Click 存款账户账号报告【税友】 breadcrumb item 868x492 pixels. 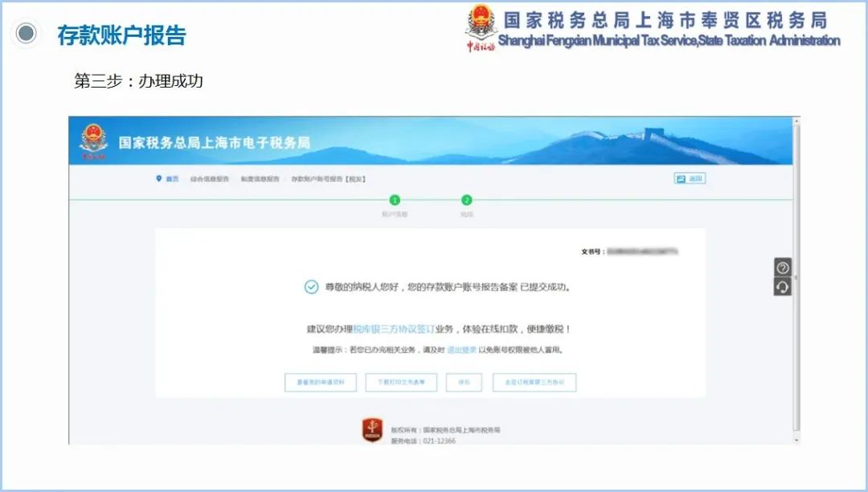click(329, 178)
